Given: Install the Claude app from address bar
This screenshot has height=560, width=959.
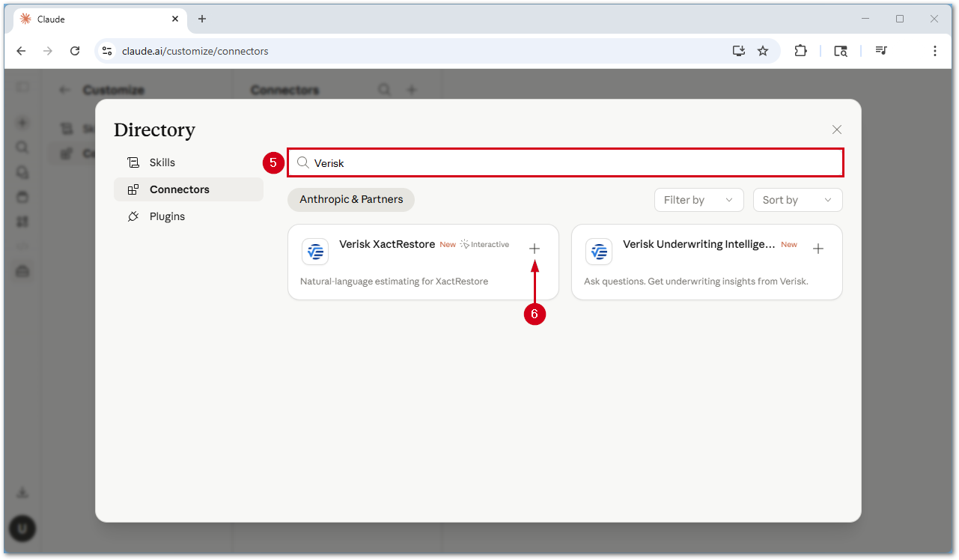Looking at the screenshot, I should point(739,51).
